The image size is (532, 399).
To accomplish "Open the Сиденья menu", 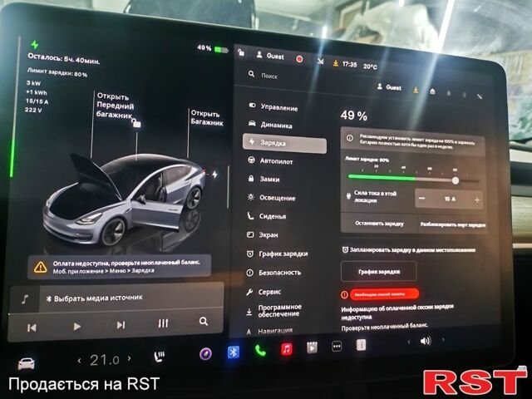I will (x=266, y=216).
